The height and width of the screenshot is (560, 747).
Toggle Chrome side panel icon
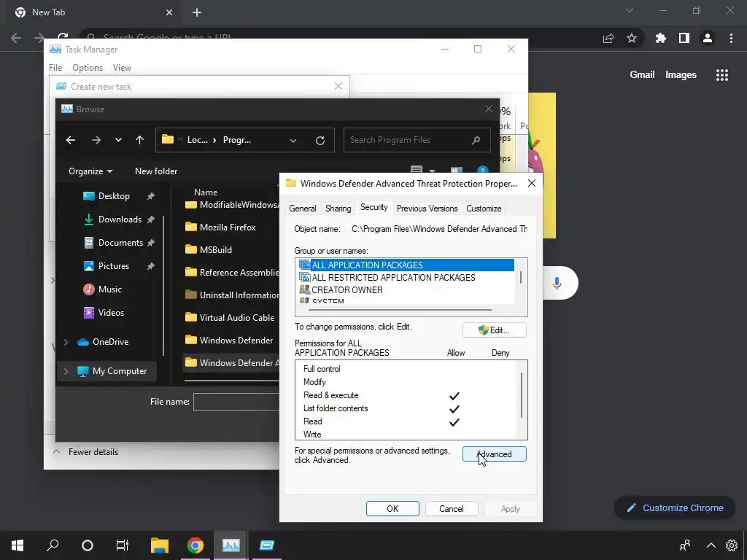tap(684, 38)
